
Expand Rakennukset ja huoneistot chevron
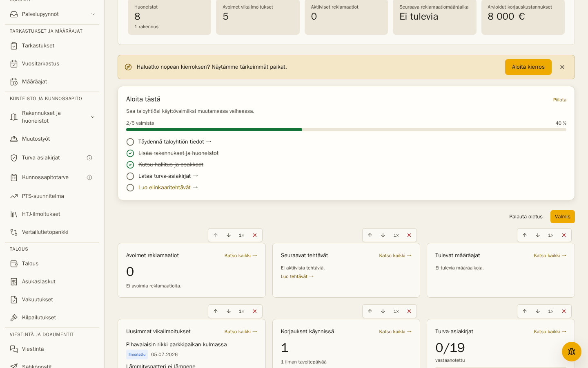93,117
